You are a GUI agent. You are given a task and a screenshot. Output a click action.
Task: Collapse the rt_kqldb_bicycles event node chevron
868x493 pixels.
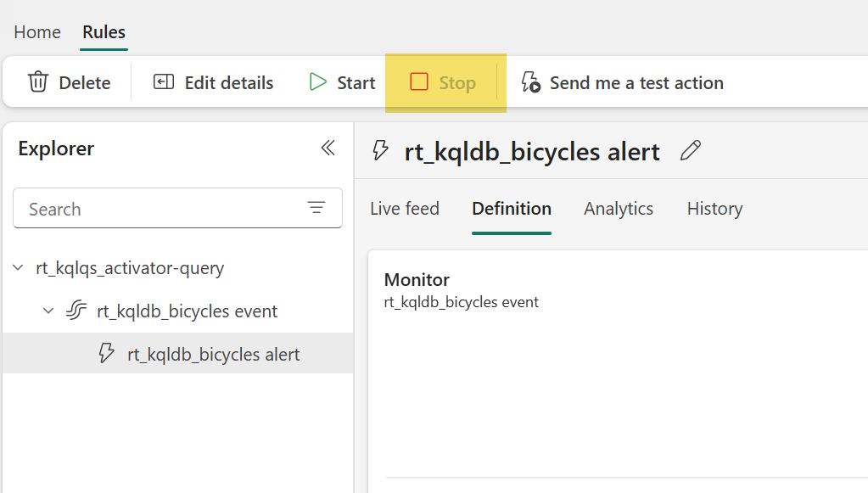pyautogui.click(x=48, y=311)
